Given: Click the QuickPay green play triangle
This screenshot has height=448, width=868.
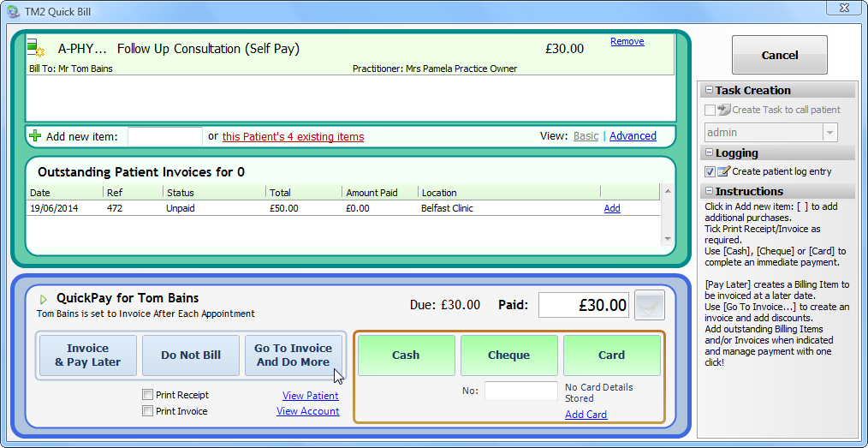Looking at the screenshot, I should tap(43, 300).
